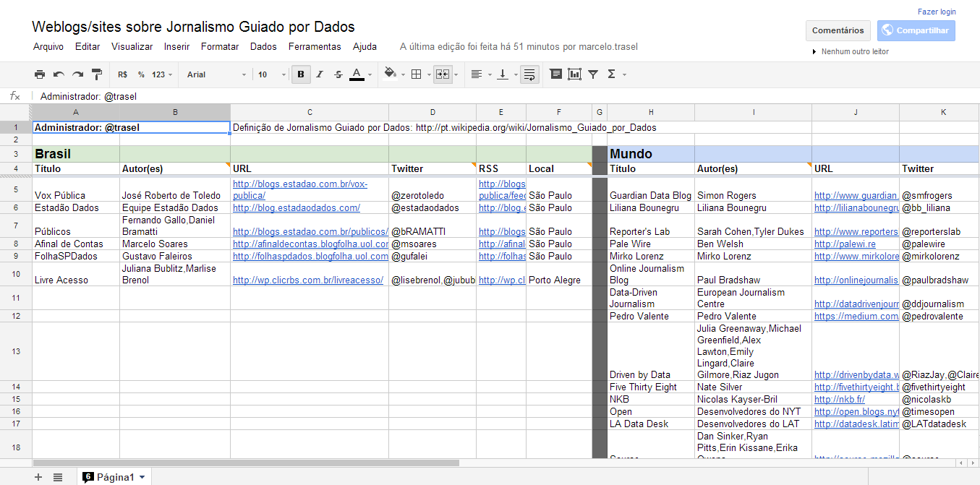Undo the last action
This screenshot has width=980, height=485.
59,74
